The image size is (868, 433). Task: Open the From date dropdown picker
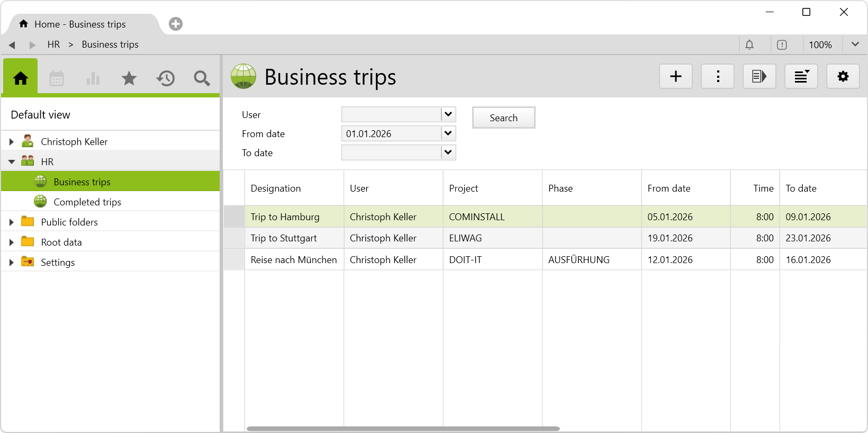(x=448, y=133)
